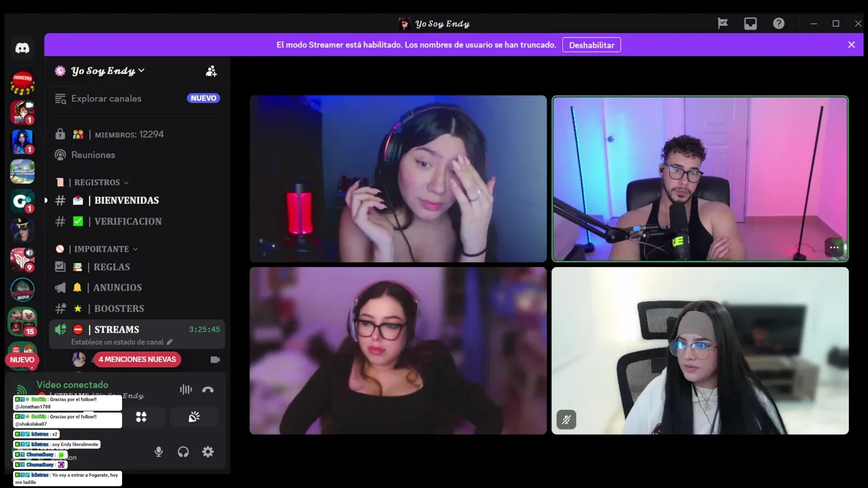The image size is (868, 488).
Task: Open the VERIFICACION channel
Action: (137, 221)
